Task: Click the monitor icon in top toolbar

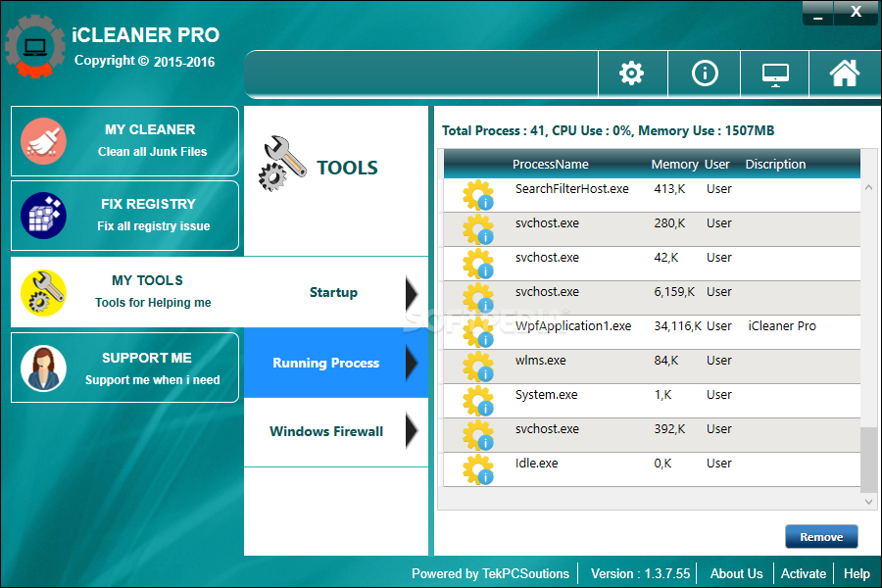Action: click(775, 74)
